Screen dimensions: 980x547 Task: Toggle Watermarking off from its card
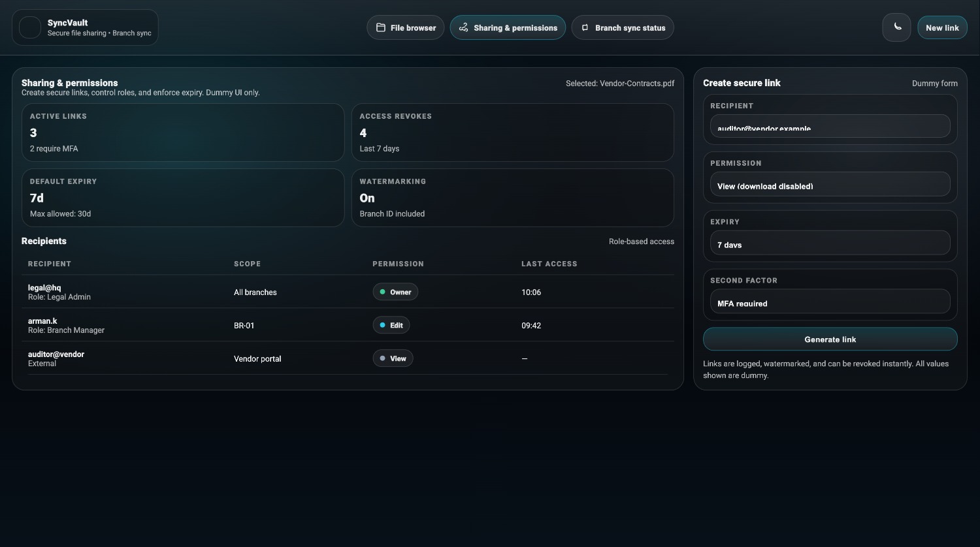click(x=513, y=198)
